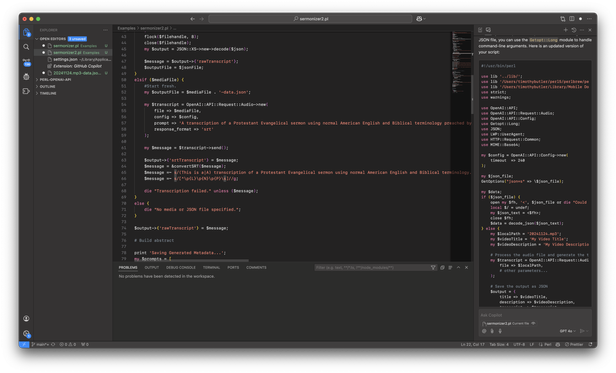Image resolution: width=616 pixels, height=373 pixels.
Task: Toggle the editor layout split icon in title bar
Action: click(572, 18)
